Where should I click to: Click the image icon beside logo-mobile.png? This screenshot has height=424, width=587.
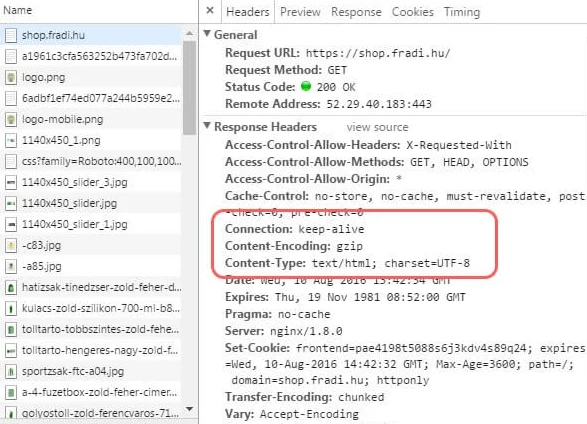[11, 119]
